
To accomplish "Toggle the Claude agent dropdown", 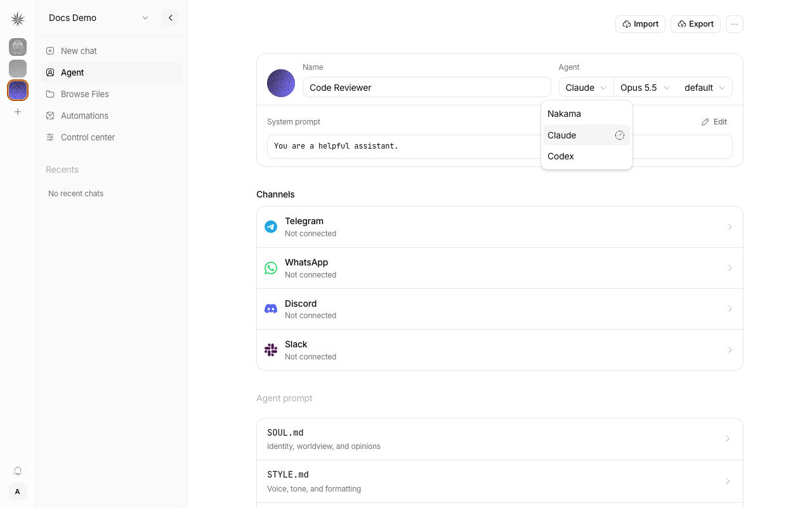I will click(x=586, y=88).
